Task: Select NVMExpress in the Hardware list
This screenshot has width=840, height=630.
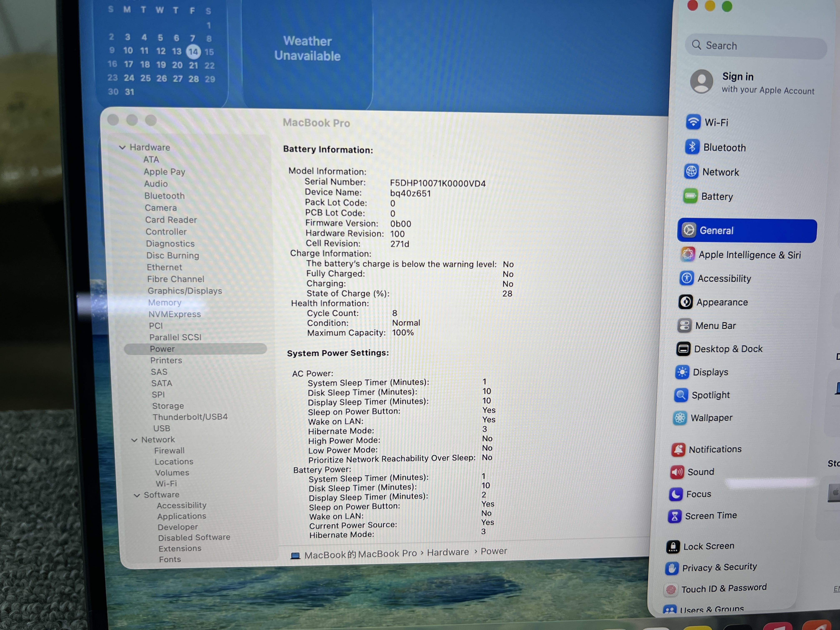Action: pos(175,314)
